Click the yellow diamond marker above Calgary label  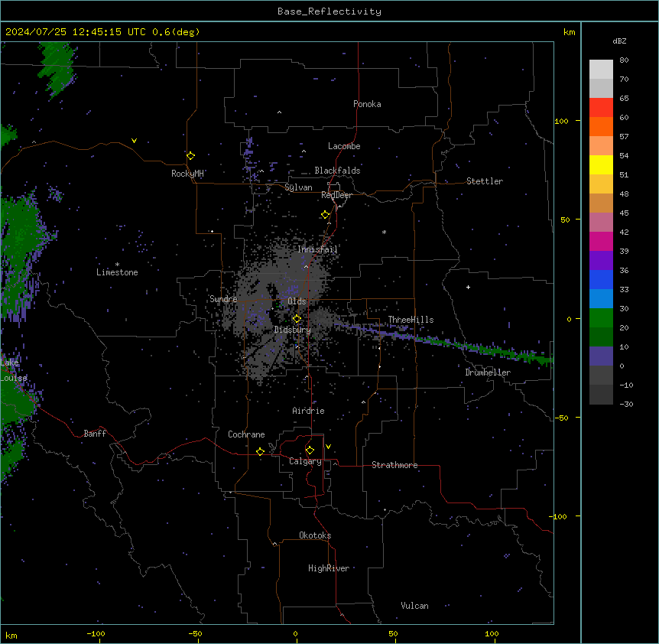click(310, 450)
